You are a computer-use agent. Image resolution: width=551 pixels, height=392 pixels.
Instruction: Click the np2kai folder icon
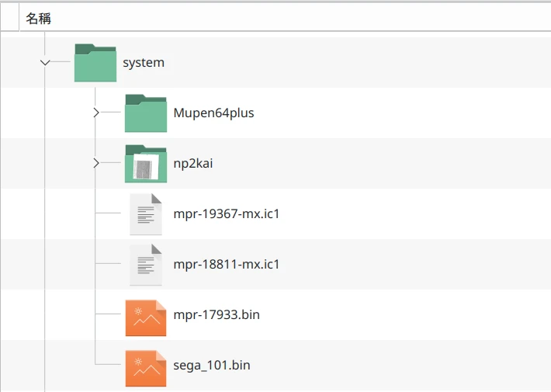(146, 164)
